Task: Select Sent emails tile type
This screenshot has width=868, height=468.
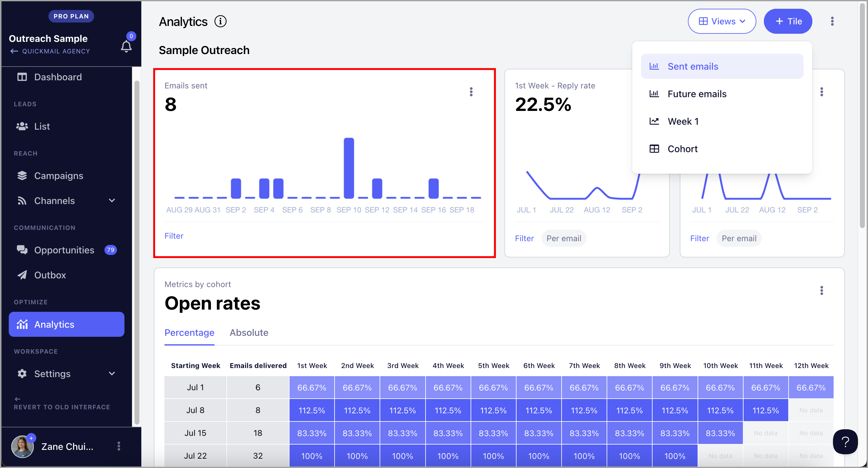Action: (x=722, y=66)
